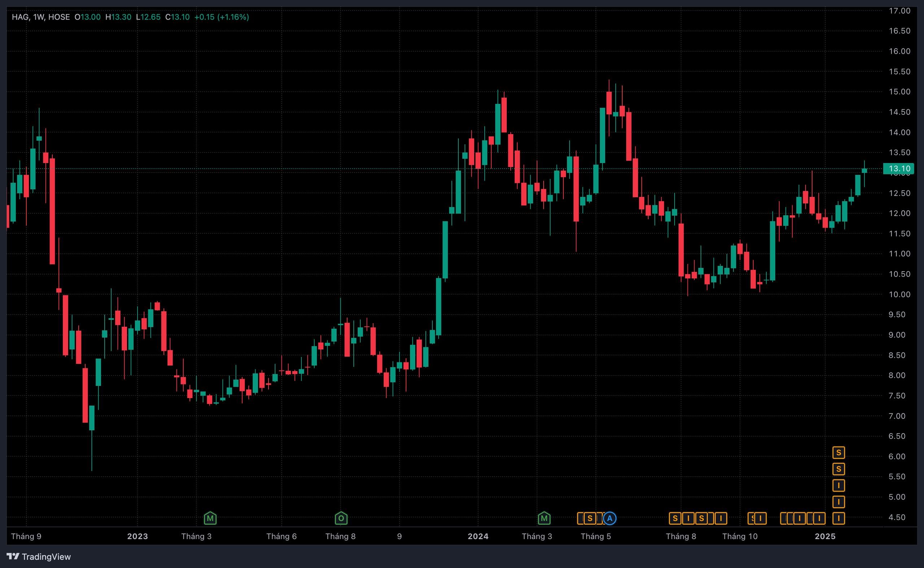Open the first S marker above Tháng 8 2024

tap(675, 519)
